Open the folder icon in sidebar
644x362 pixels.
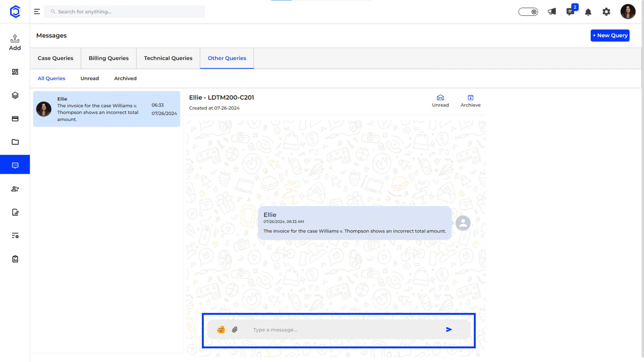(x=15, y=142)
